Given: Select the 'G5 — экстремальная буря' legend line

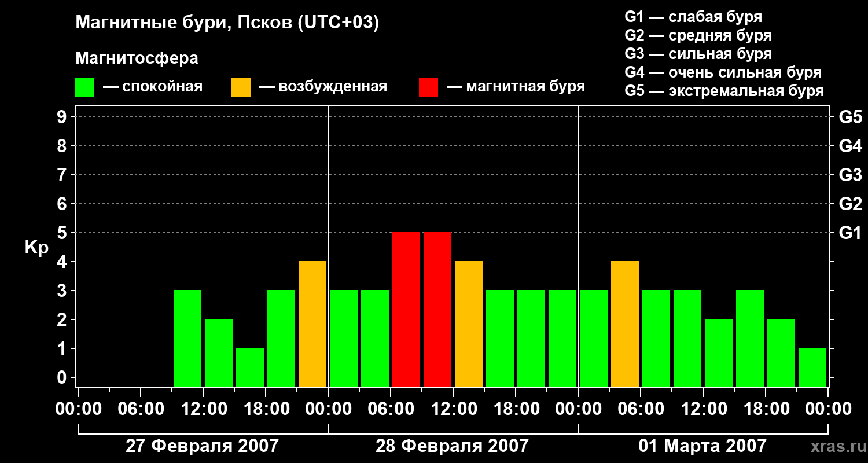Looking at the screenshot, I should tap(724, 91).
